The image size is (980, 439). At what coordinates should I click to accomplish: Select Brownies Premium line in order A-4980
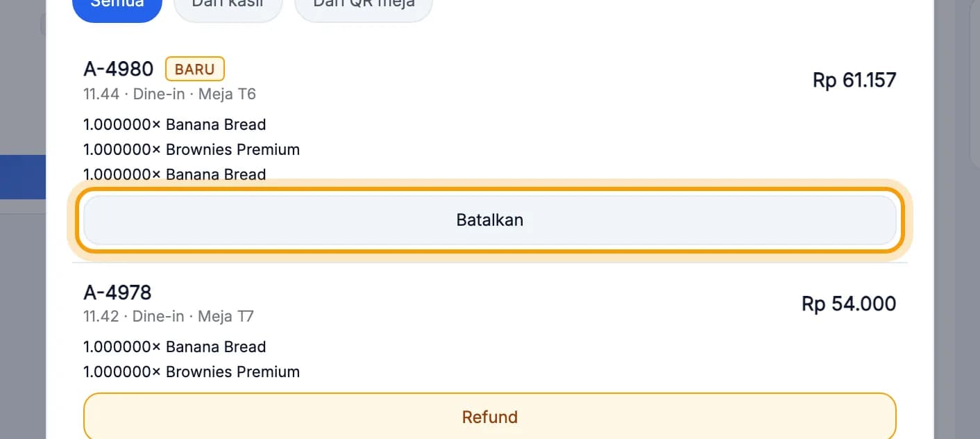click(x=192, y=150)
